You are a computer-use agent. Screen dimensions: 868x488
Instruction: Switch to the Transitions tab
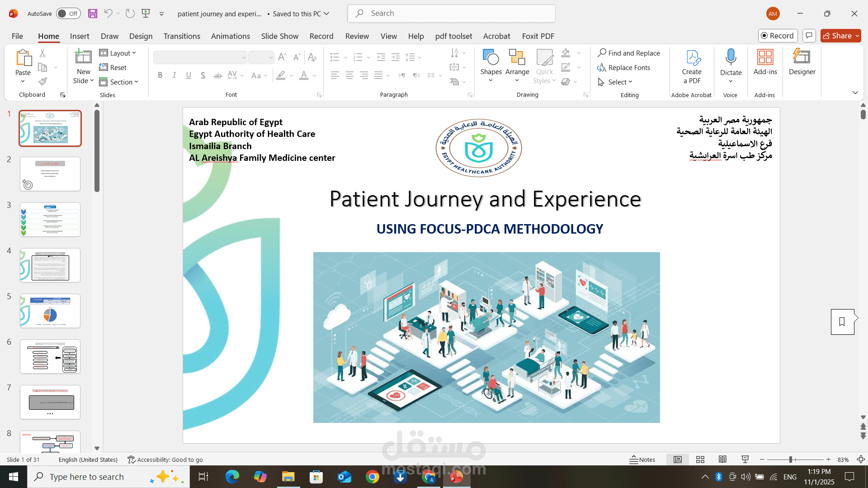tap(182, 36)
